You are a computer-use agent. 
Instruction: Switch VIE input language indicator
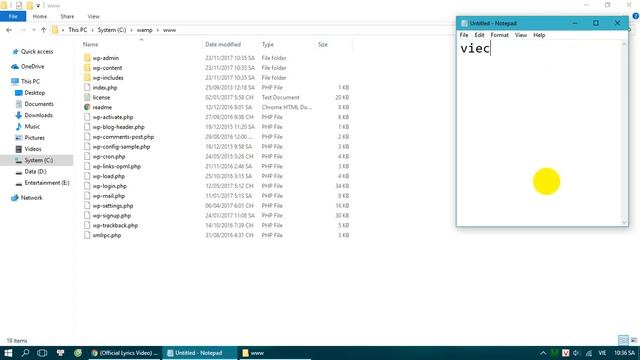pos(602,353)
